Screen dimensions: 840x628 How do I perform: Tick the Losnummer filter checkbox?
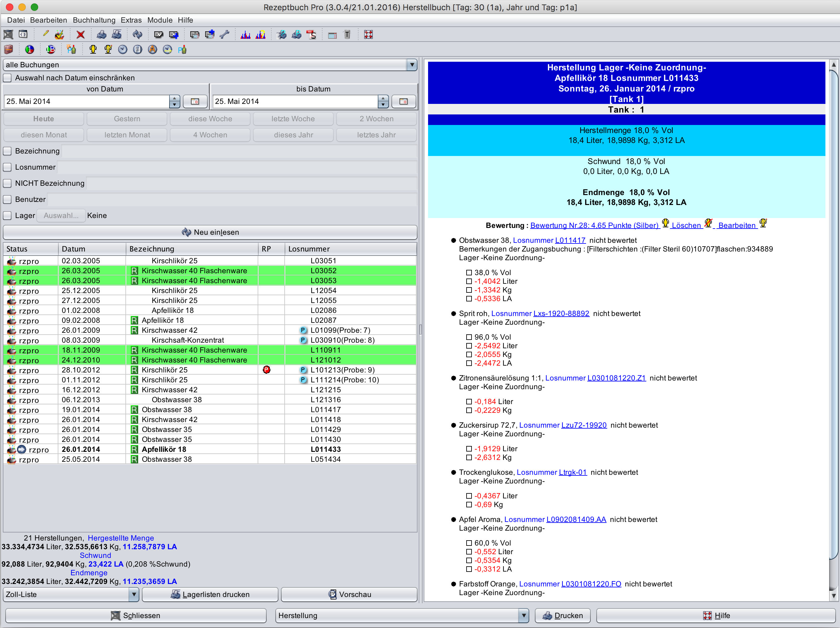pos(7,167)
